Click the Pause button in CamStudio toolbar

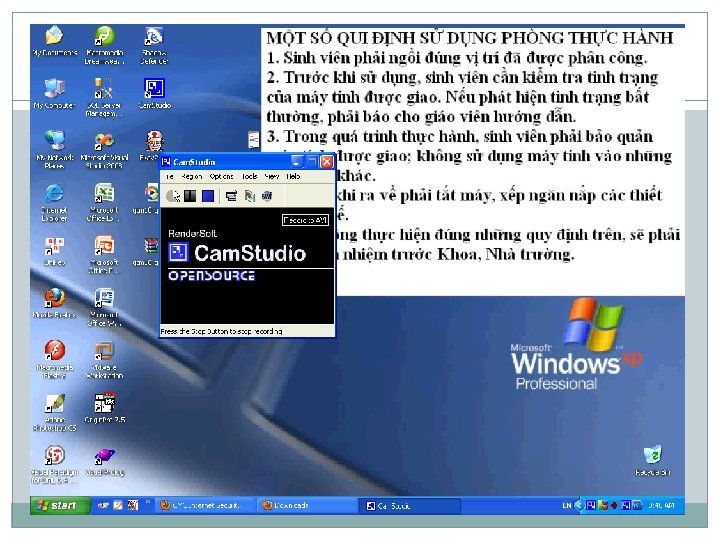pos(190,196)
